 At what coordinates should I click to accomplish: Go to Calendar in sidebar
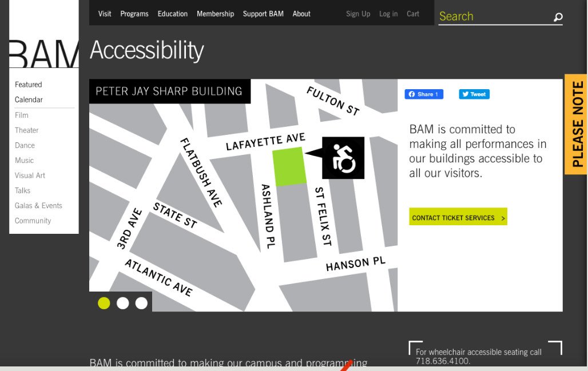click(29, 99)
